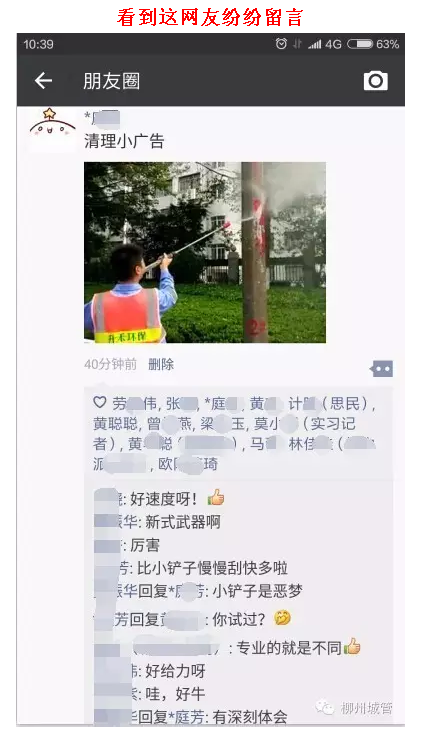Open the 庭芳 name in reply 有深刻体会

(x=189, y=717)
